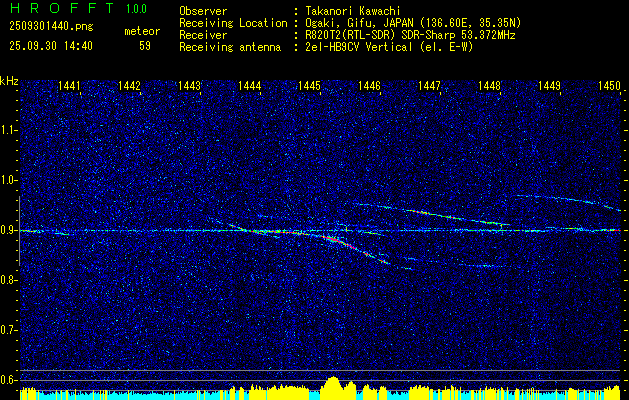Select the filename 2509301440.png
629x400 pixels.
coord(51,27)
